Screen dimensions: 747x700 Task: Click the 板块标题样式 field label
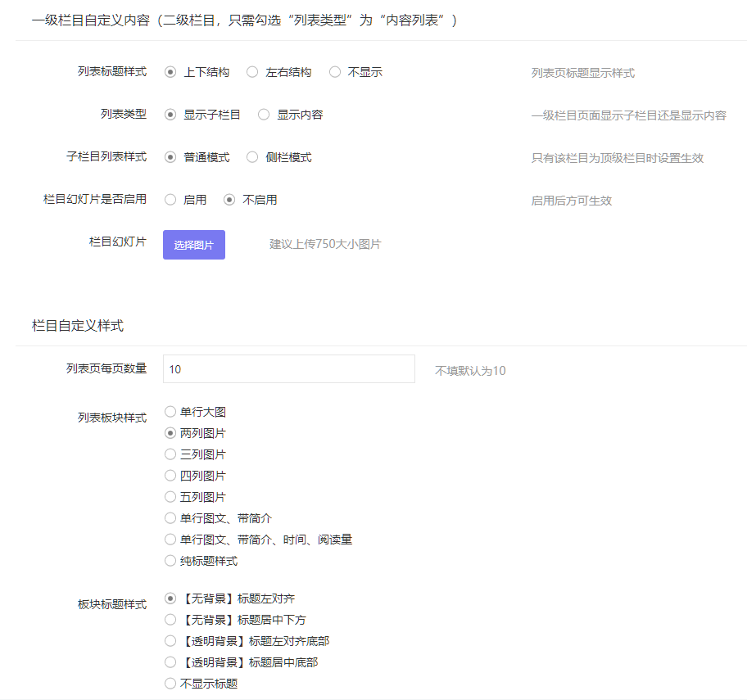coord(112,604)
